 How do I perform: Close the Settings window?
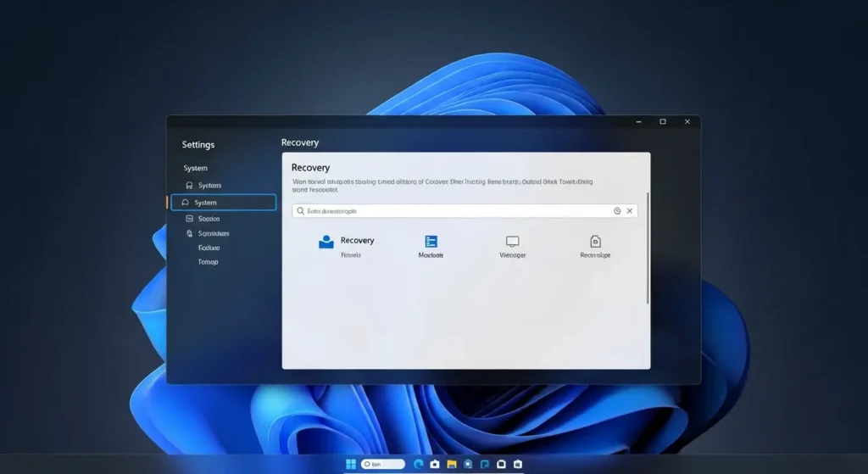pyautogui.click(x=687, y=122)
